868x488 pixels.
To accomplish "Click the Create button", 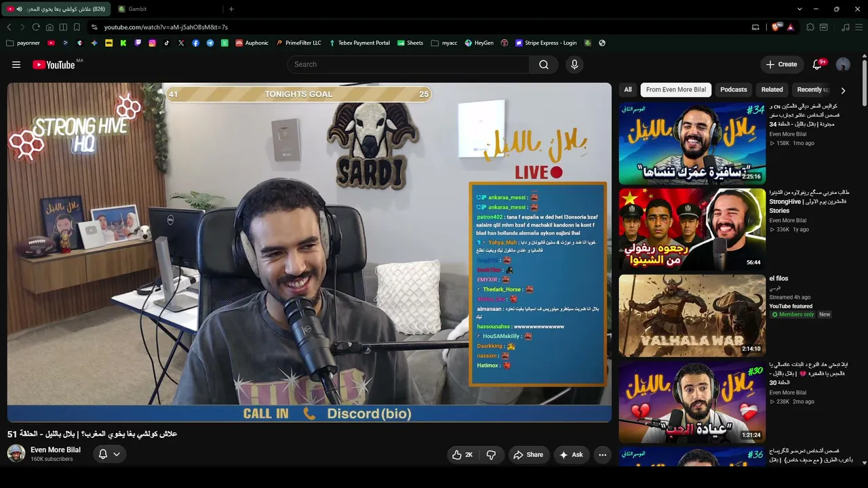I will click(782, 64).
